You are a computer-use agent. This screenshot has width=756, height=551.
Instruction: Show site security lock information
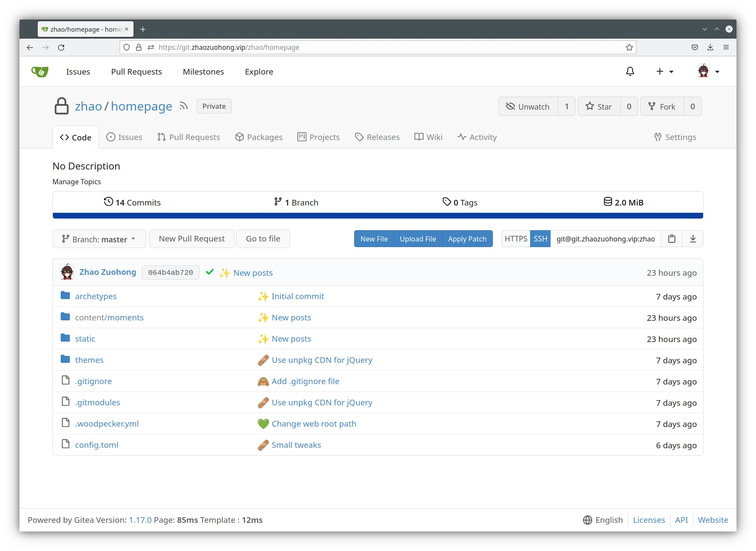tap(139, 48)
